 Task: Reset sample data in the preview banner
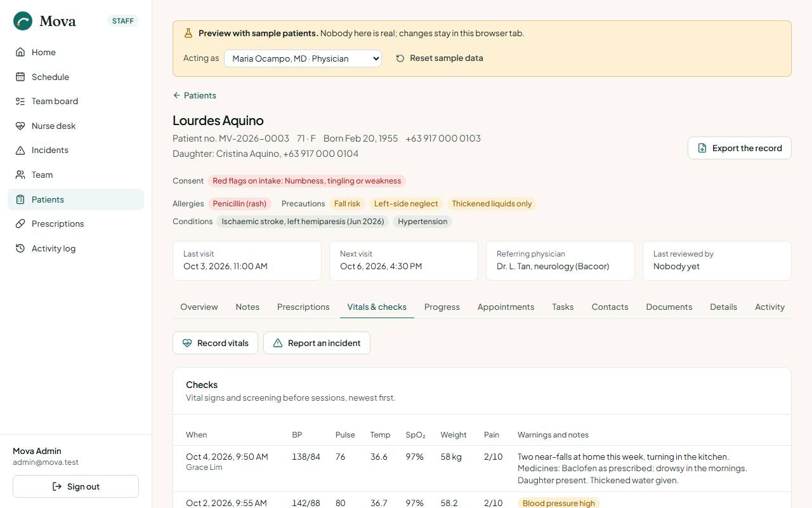[x=440, y=58]
